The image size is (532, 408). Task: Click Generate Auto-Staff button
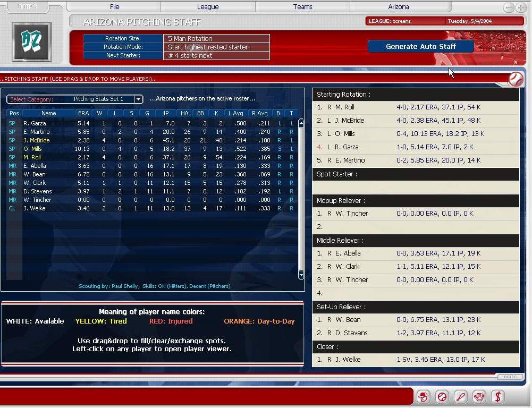coord(421,47)
